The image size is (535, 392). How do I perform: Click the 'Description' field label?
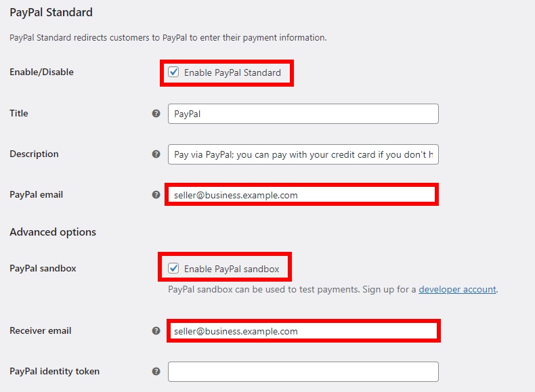[x=34, y=154]
